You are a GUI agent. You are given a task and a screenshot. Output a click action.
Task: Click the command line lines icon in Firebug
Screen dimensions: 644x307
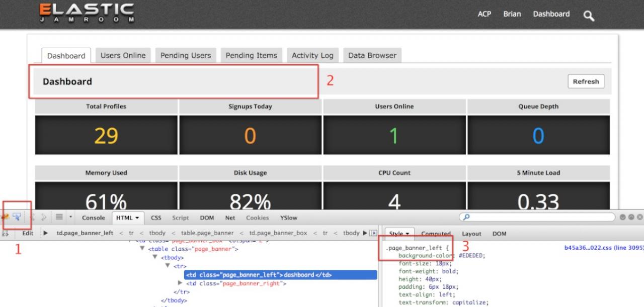tap(59, 217)
